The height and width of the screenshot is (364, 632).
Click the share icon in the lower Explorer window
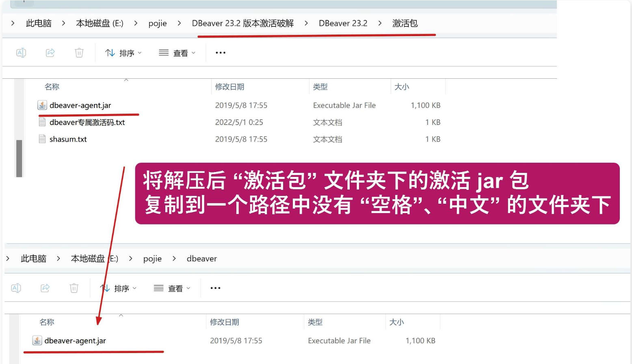tap(45, 288)
